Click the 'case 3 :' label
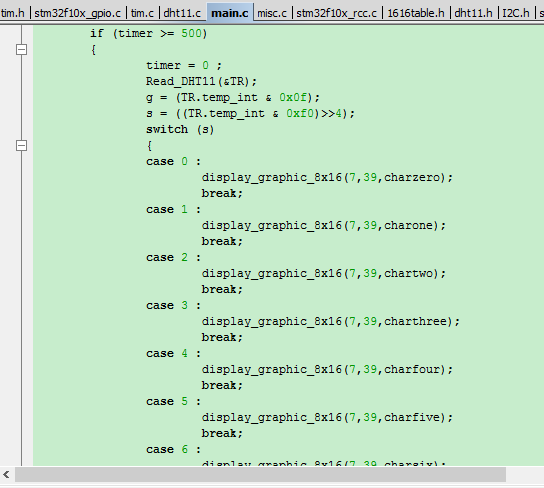 pyautogui.click(x=173, y=306)
